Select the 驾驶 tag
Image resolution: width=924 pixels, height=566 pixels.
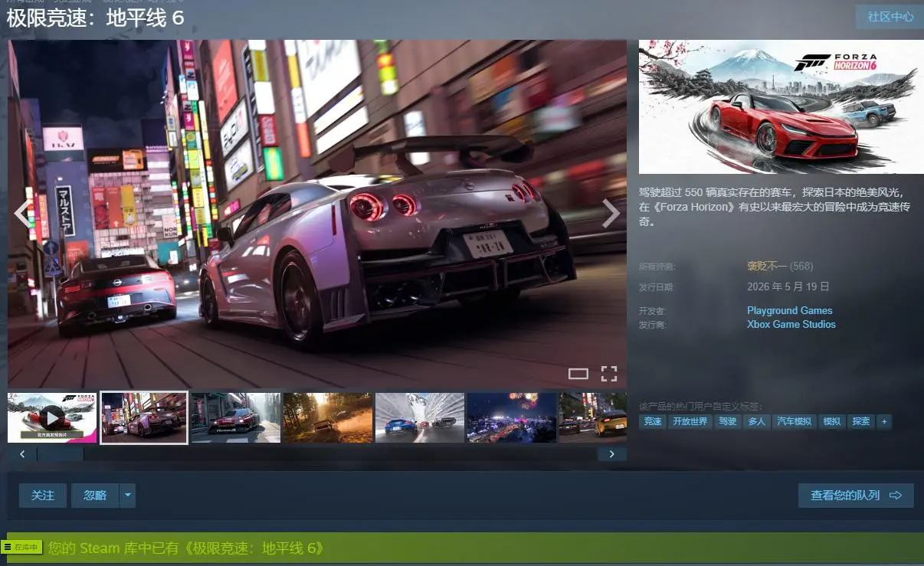(727, 421)
